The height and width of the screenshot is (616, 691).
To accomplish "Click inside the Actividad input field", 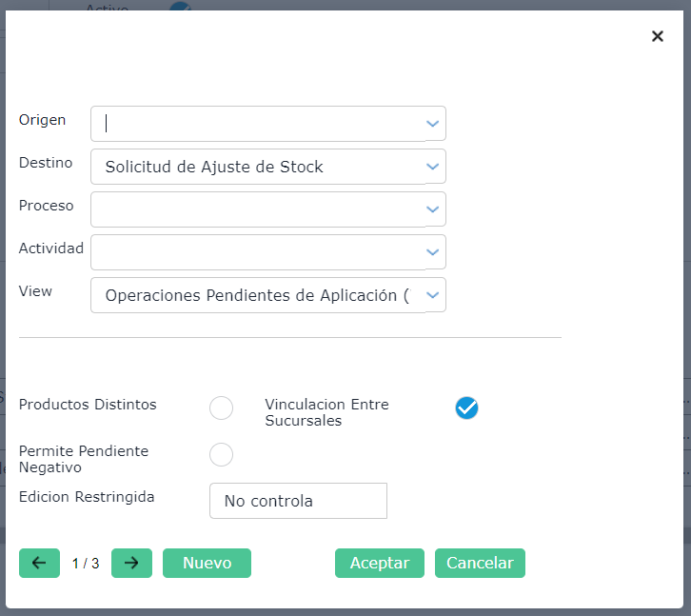I will tap(257, 252).
